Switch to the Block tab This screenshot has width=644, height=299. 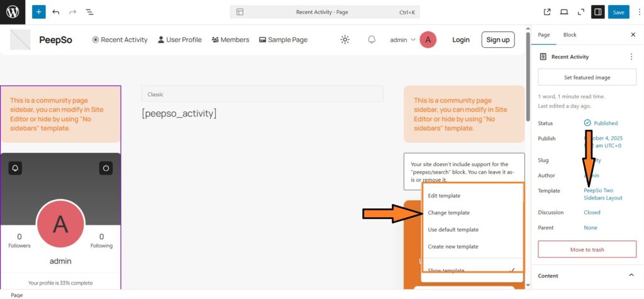(570, 35)
